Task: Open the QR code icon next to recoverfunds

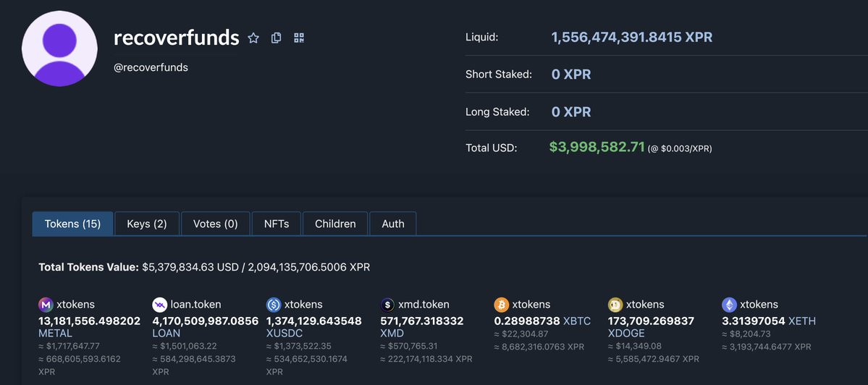Action: (x=299, y=38)
